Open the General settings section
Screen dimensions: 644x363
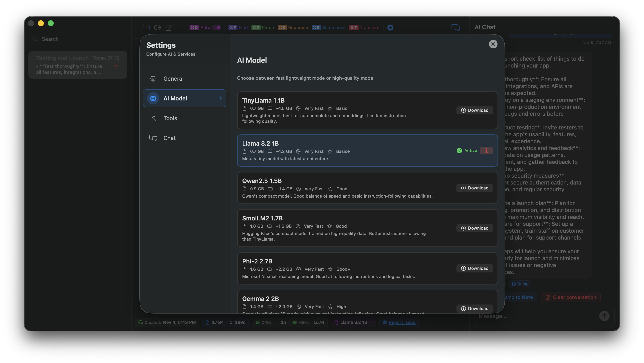click(x=174, y=78)
